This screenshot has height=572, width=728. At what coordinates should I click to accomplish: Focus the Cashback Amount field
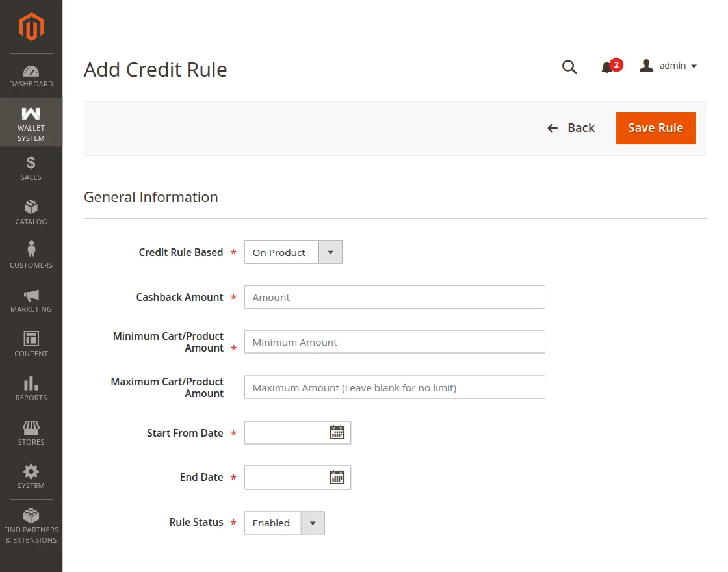pyautogui.click(x=395, y=297)
